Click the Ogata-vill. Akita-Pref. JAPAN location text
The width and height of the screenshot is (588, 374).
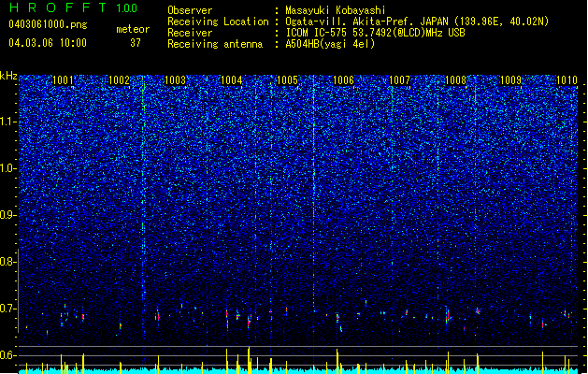tap(417, 22)
